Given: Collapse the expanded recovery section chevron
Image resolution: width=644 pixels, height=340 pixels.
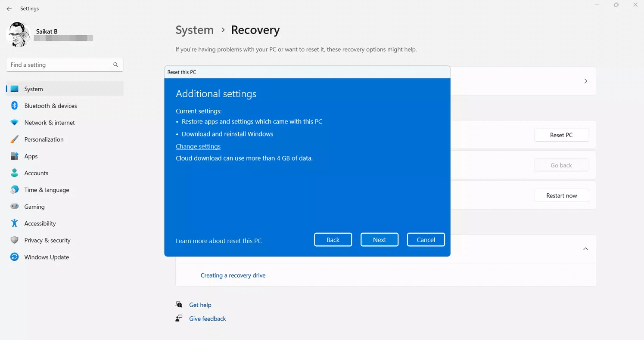Looking at the screenshot, I should [585, 249].
